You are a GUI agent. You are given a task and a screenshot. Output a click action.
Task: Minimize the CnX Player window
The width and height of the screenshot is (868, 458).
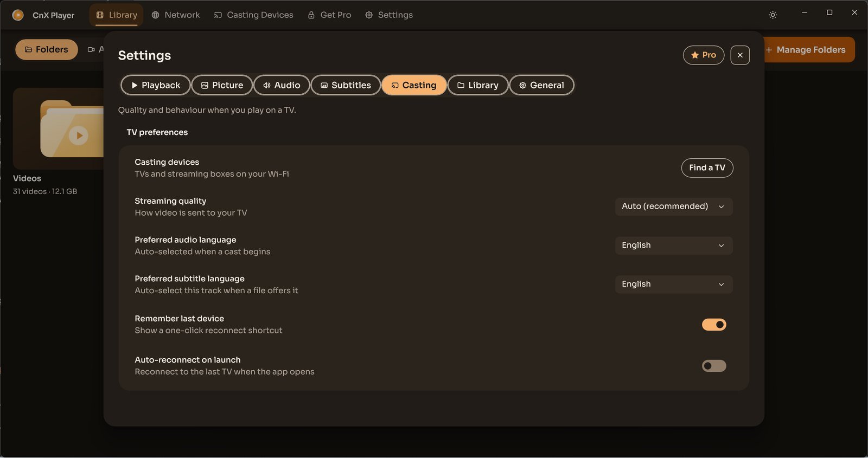point(805,12)
